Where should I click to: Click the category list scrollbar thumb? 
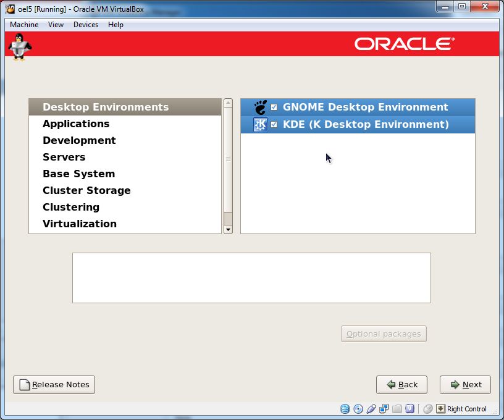coord(228,159)
